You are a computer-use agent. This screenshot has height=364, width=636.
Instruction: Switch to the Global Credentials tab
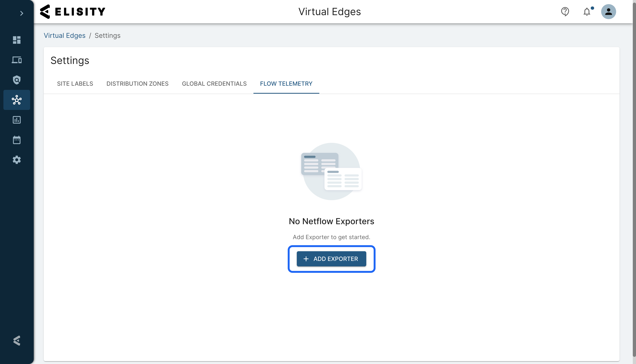pyautogui.click(x=214, y=83)
